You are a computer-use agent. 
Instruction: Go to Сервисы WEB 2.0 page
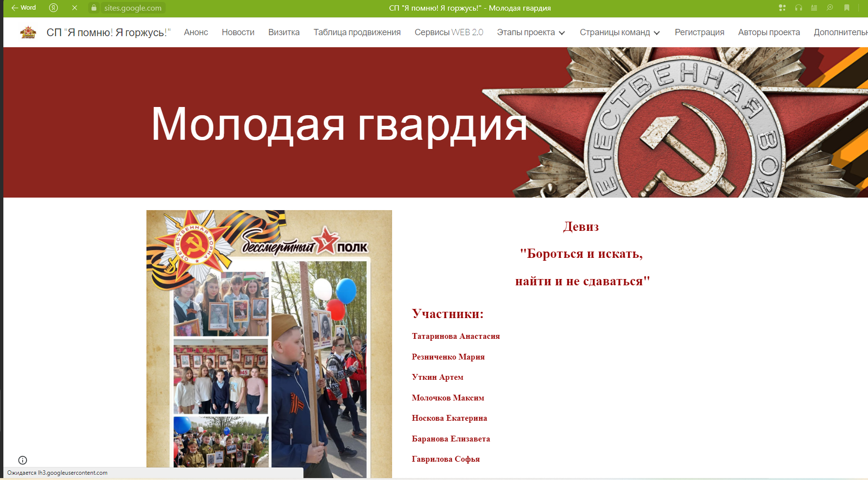coord(448,32)
